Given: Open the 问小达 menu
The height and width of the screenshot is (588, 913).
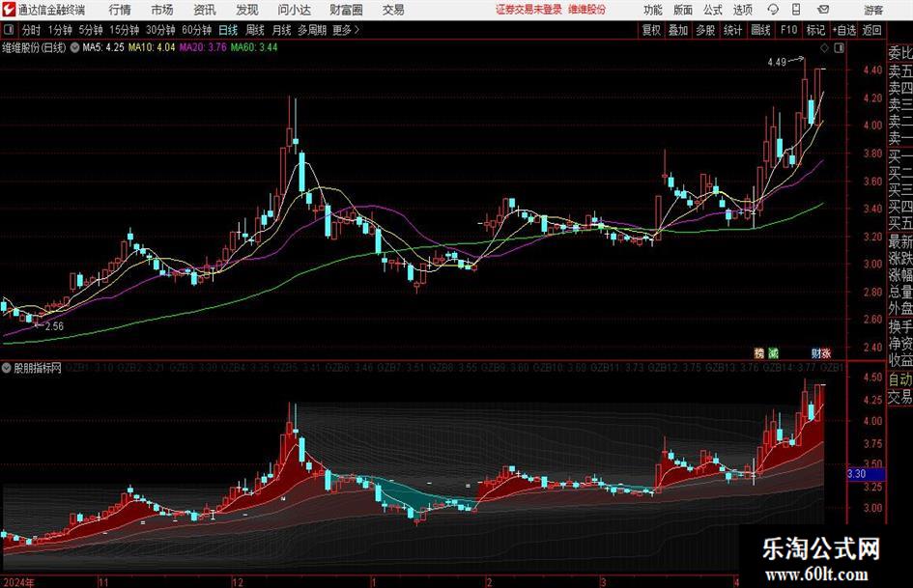Looking at the screenshot, I should pyautogui.click(x=294, y=10).
